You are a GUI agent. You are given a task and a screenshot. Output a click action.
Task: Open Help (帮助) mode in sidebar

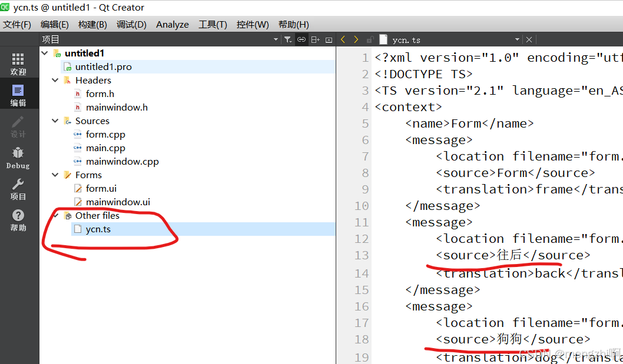click(x=18, y=220)
